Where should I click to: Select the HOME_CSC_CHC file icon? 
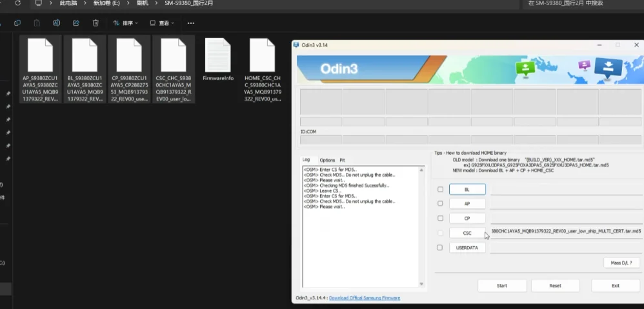point(262,55)
